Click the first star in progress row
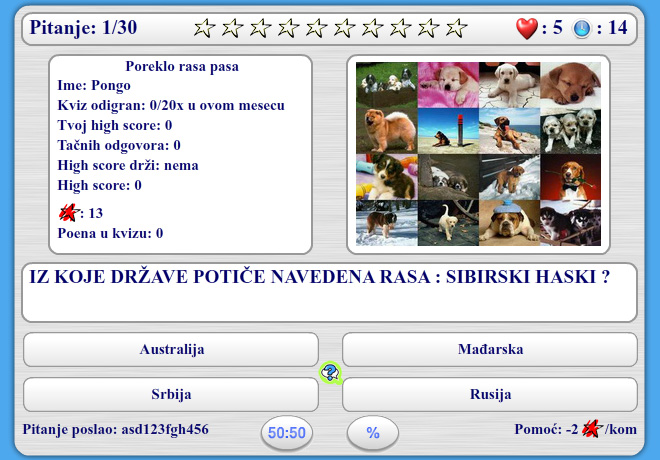Viewport: 660px width, 460px height. [x=204, y=28]
